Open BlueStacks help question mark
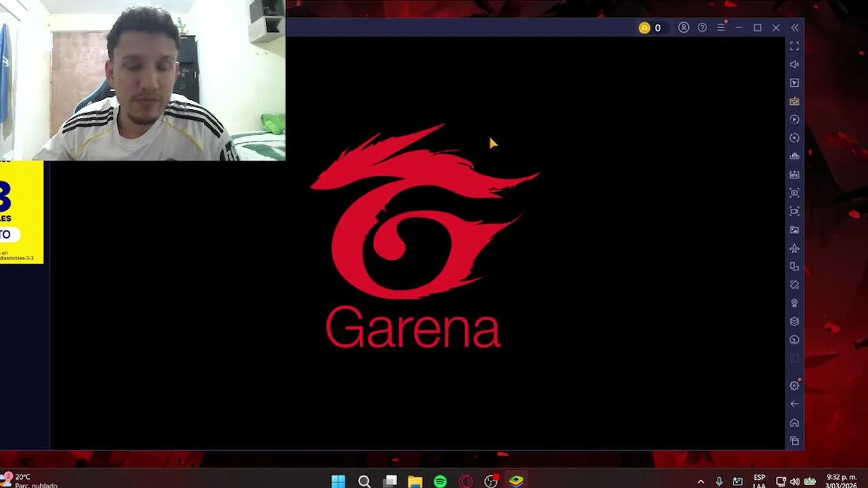 pyautogui.click(x=702, y=28)
